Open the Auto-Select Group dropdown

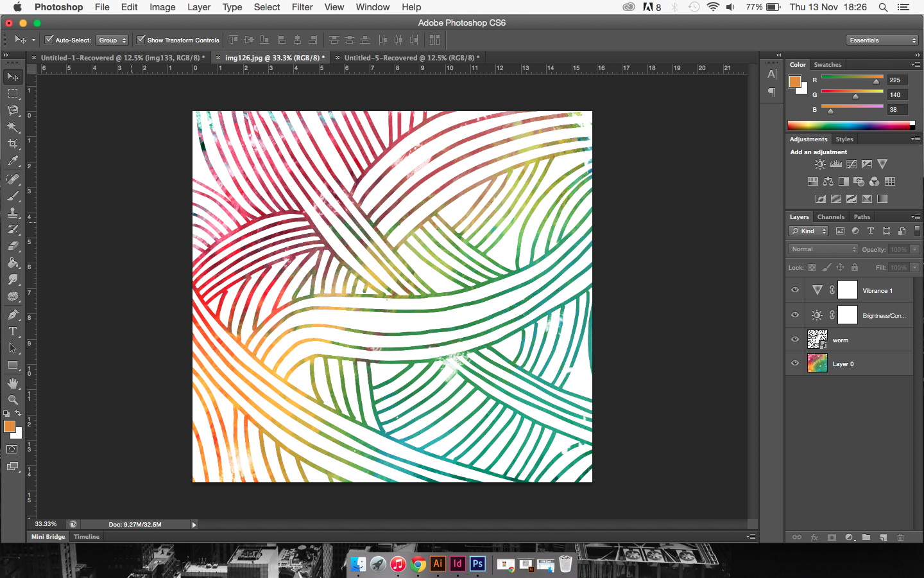tap(112, 40)
